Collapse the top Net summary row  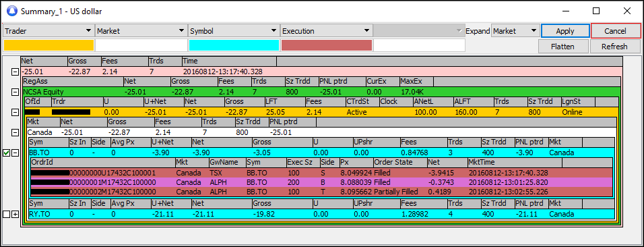point(15,72)
